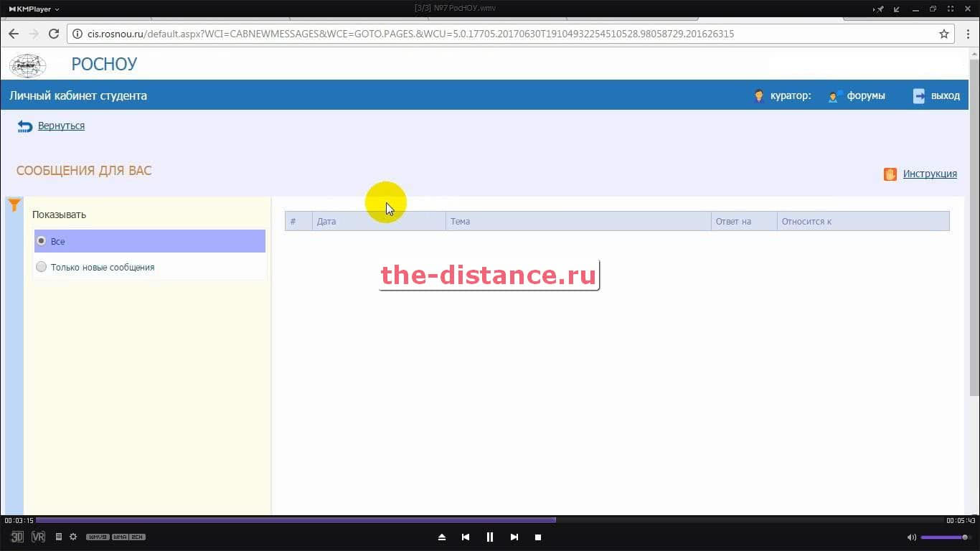Viewport: 980px width, 551px height.
Task: Select the "Все" radio button
Action: coord(42,241)
